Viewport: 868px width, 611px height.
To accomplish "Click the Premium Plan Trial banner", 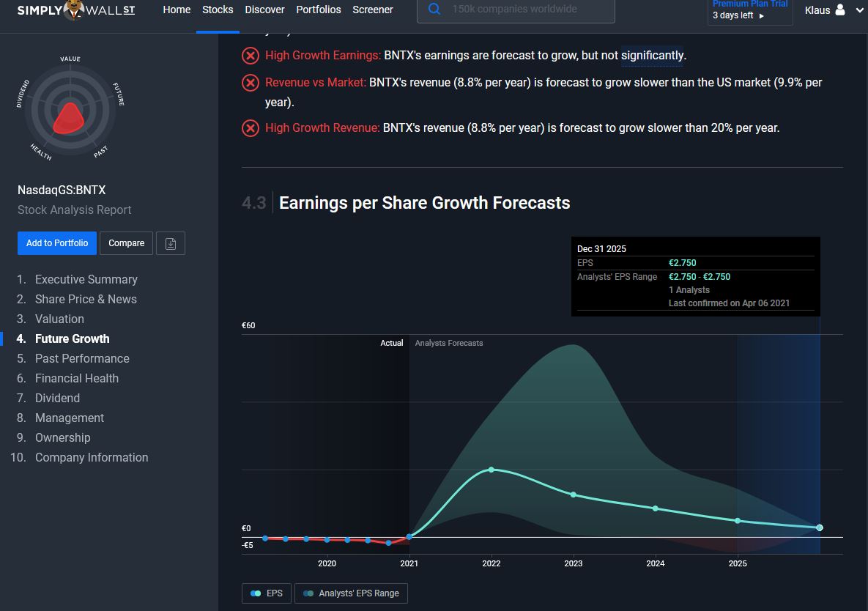I will click(x=750, y=10).
